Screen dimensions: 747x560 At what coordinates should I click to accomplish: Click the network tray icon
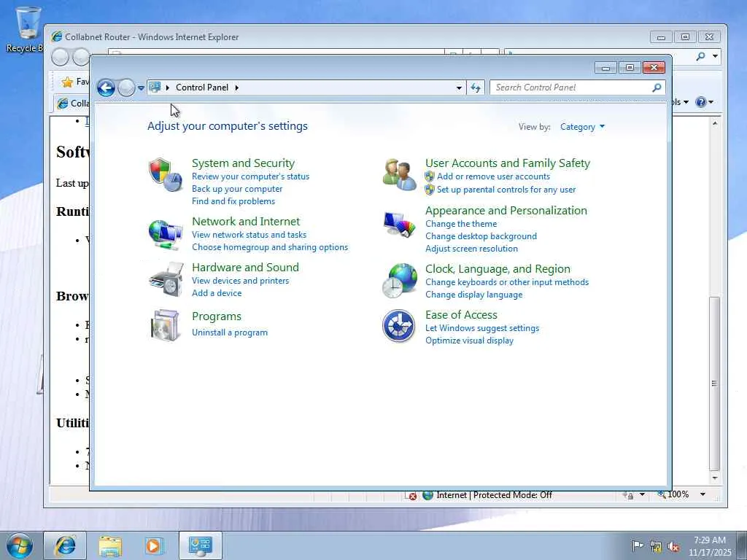point(656,546)
